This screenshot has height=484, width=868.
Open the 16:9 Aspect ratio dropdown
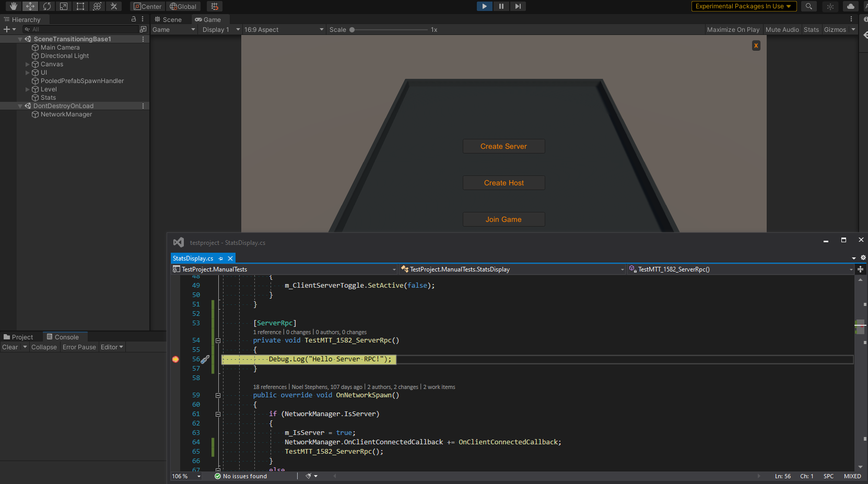282,30
